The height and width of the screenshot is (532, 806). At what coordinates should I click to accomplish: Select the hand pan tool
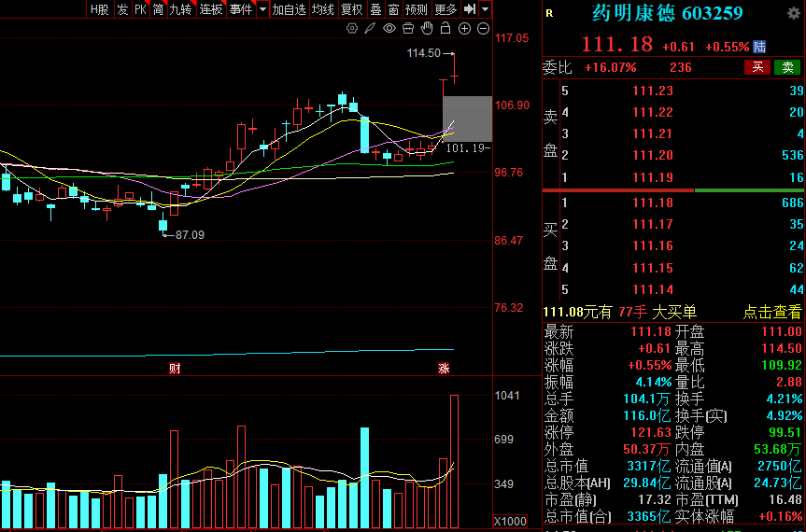(x=427, y=29)
